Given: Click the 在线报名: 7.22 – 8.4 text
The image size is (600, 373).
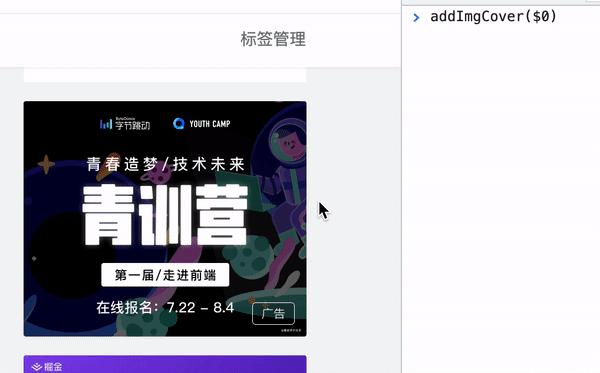Looking at the screenshot, I should click(165, 307).
